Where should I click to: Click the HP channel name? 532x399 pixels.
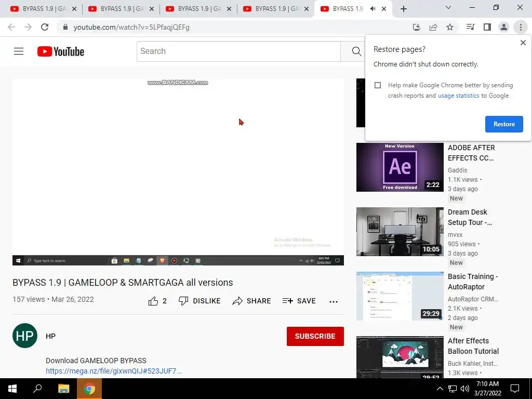click(x=50, y=336)
